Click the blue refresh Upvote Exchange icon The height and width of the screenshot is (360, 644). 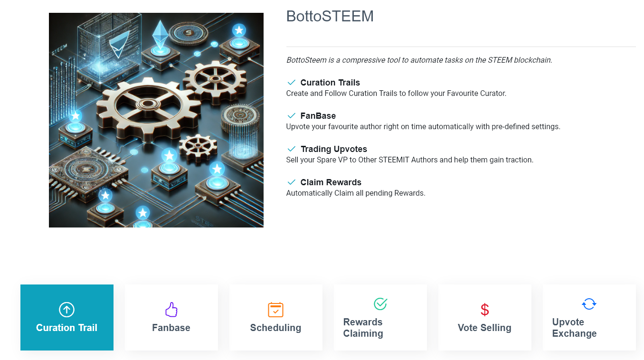589,304
